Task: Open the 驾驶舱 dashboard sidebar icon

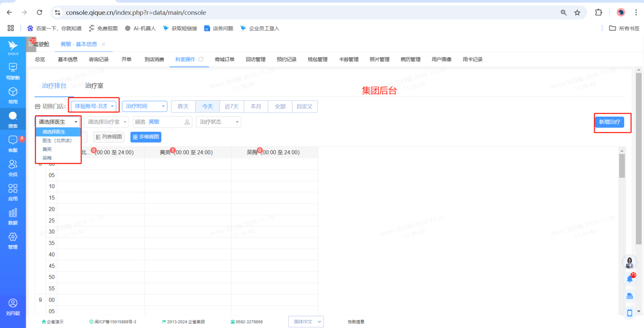Action: (13, 71)
